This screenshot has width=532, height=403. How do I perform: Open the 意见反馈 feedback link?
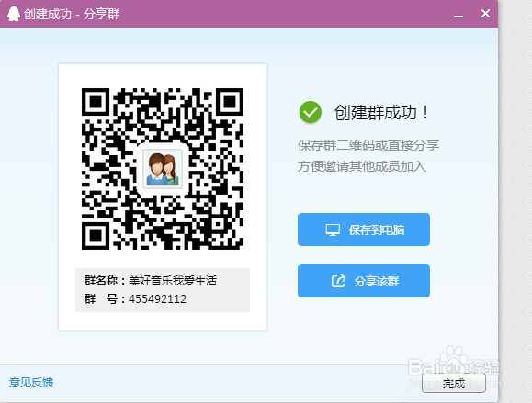click(31, 382)
